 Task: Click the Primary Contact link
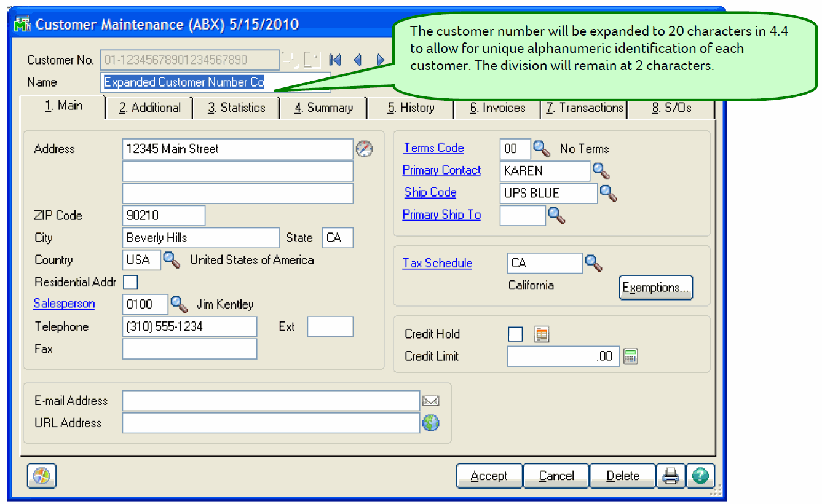coord(441,170)
